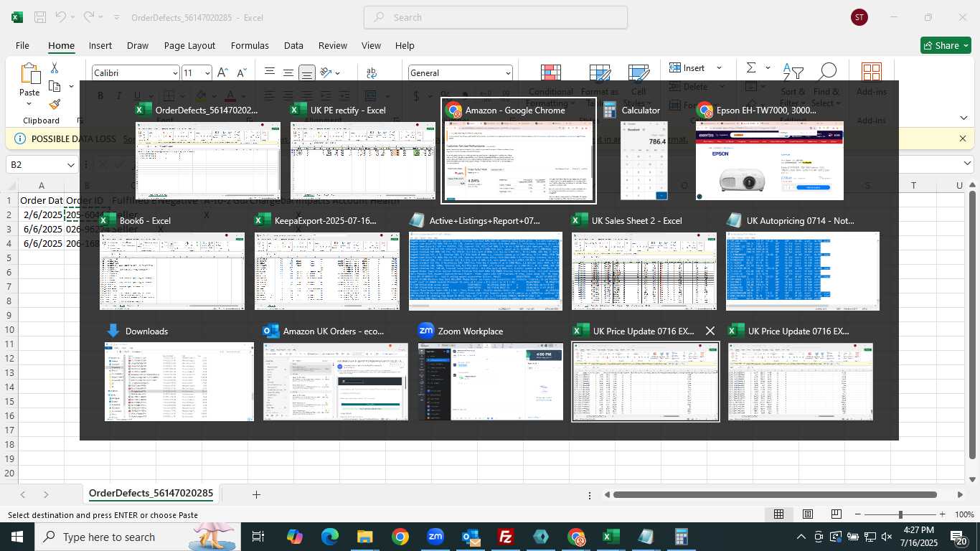
Task: Click the Share button
Action: tap(946, 45)
